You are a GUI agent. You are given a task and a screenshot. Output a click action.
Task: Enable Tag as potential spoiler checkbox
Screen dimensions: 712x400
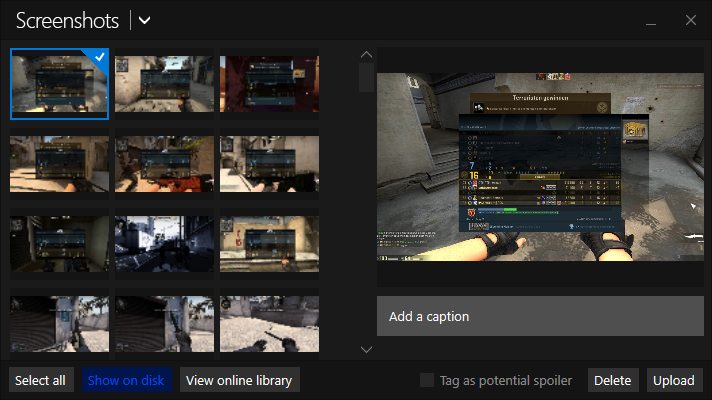click(427, 380)
